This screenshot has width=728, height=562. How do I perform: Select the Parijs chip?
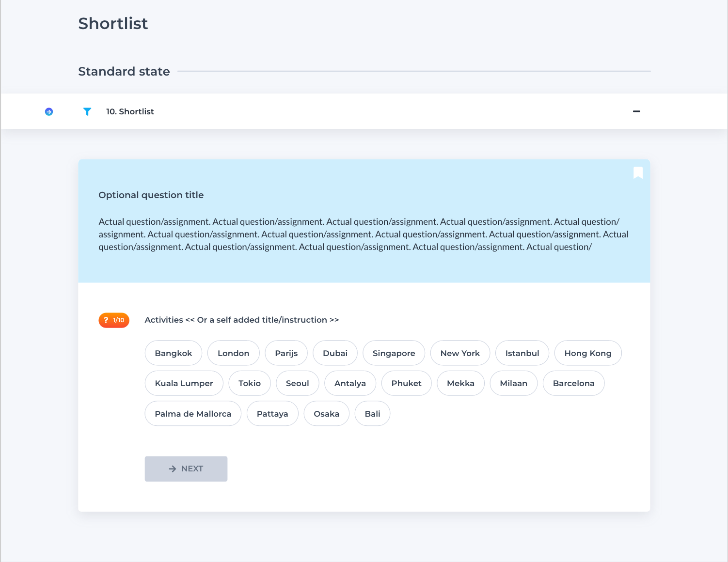point(286,353)
